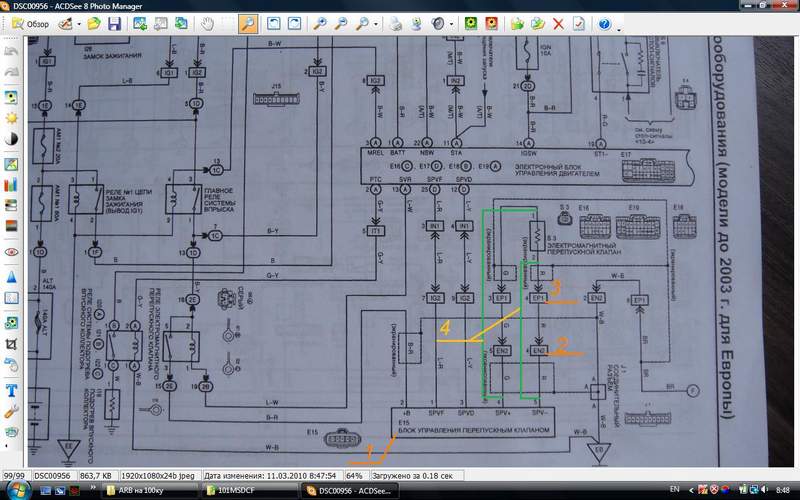Click the redo arrow in sidebar
This screenshot has width=800, height=500.
click(x=11, y=71)
